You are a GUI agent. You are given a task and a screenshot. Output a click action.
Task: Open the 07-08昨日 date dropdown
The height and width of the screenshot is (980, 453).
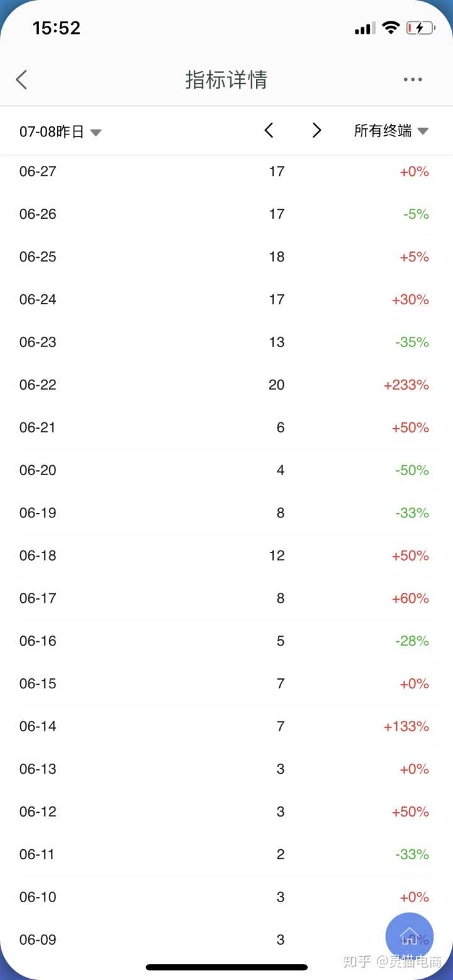[x=60, y=131]
